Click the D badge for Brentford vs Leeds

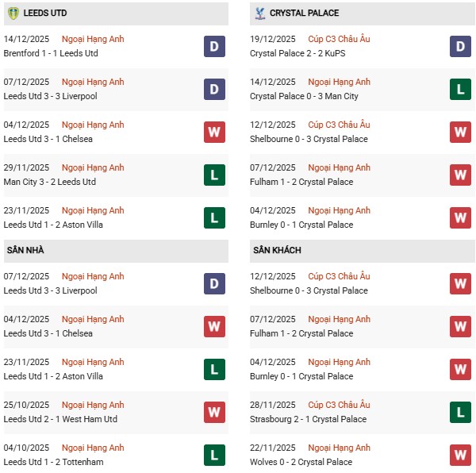pyautogui.click(x=214, y=46)
